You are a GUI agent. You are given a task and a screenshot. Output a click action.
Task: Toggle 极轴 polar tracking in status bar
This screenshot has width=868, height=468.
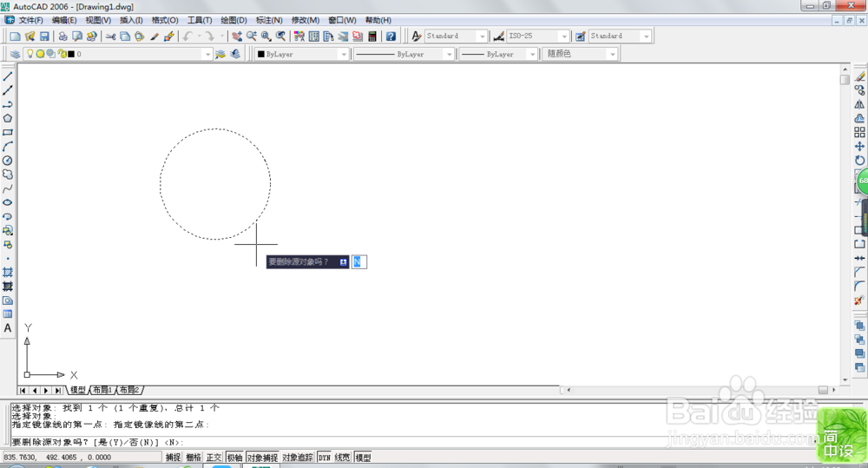(x=234, y=458)
